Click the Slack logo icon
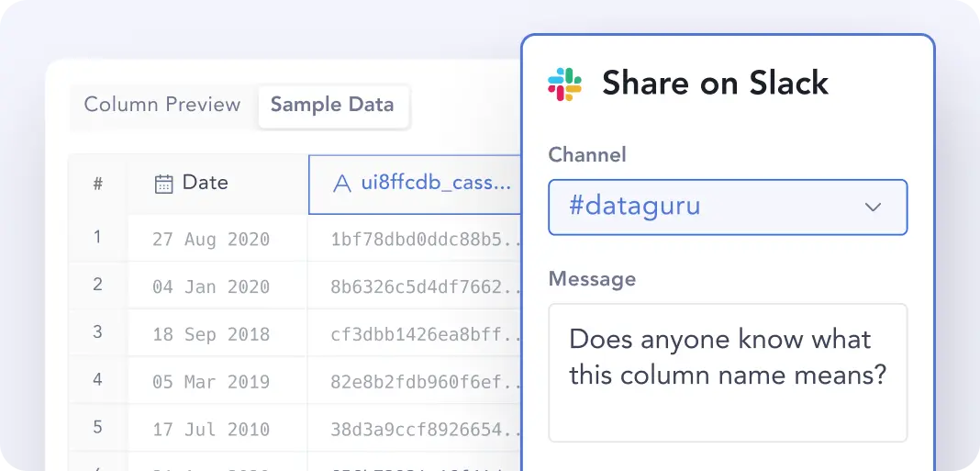This screenshot has width=980, height=471. pyautogui.click(x=565, y=84)
